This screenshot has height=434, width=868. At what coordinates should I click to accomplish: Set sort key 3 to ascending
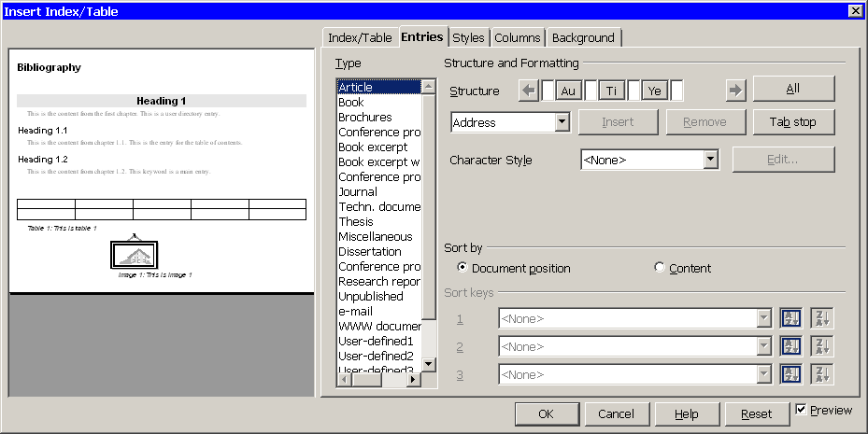pyautogui.click(x=791, y=375)
